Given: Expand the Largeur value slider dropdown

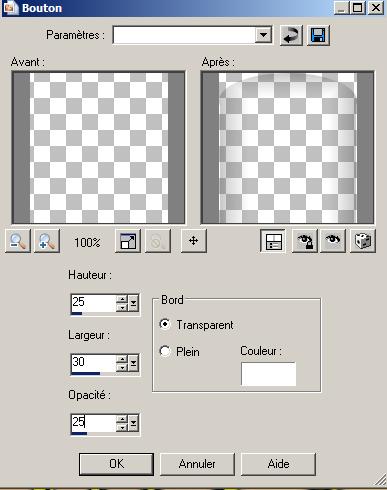Looking at the screenshot, I should tap(133, 363).
